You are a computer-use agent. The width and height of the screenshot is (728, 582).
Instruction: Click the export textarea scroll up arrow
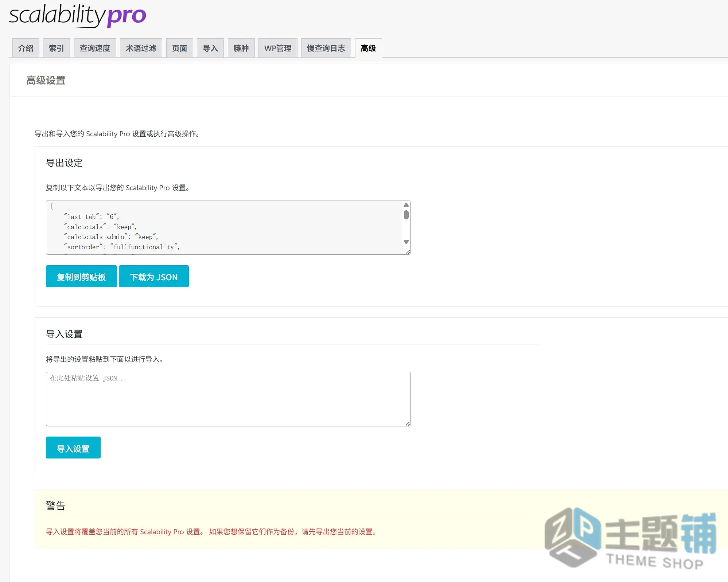[x=406, y=205]
